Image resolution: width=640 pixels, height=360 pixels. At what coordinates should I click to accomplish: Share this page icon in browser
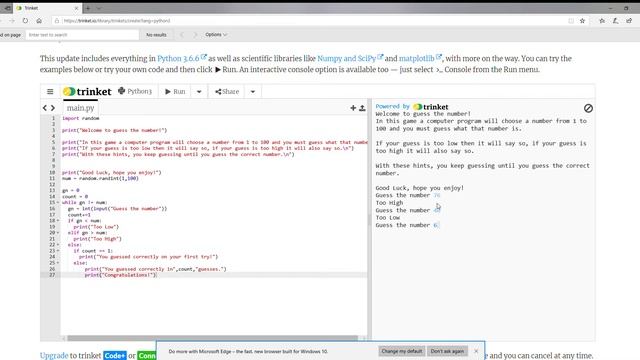[x=629, y=20]
